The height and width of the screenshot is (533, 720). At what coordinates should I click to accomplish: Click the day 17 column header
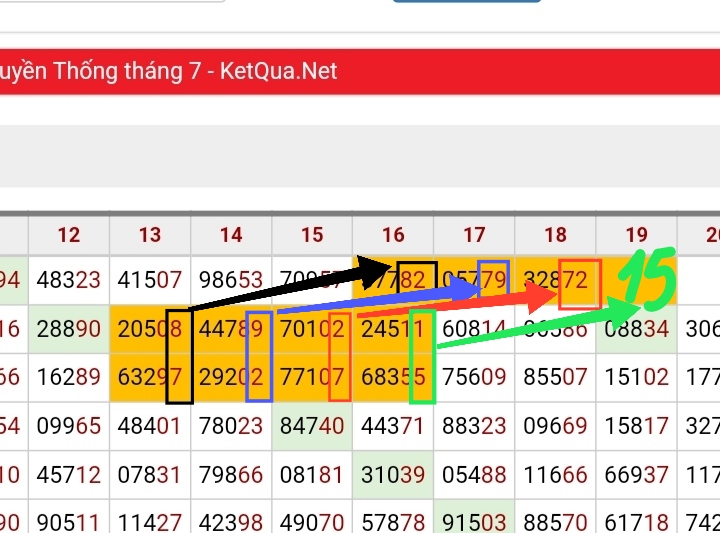[474, 235]
